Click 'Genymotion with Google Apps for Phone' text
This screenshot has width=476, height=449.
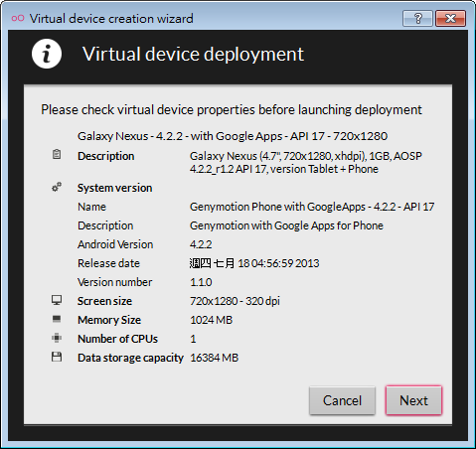click(286, 225)
